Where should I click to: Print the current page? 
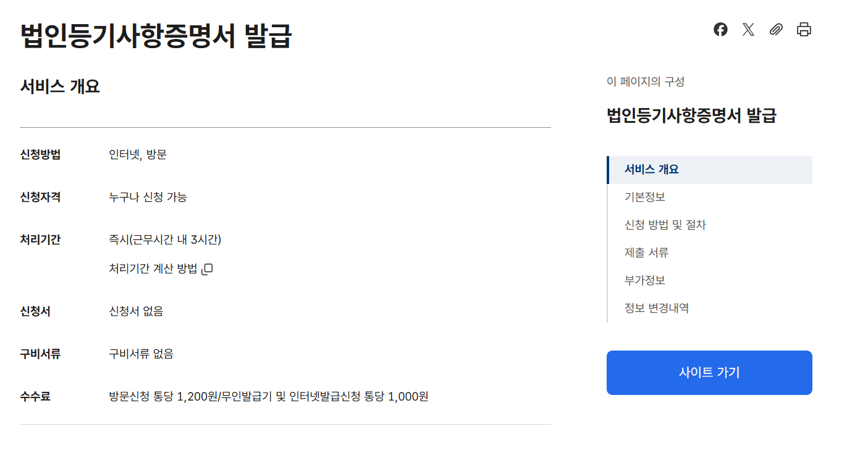pyautogui.click(x=804, y=29)
